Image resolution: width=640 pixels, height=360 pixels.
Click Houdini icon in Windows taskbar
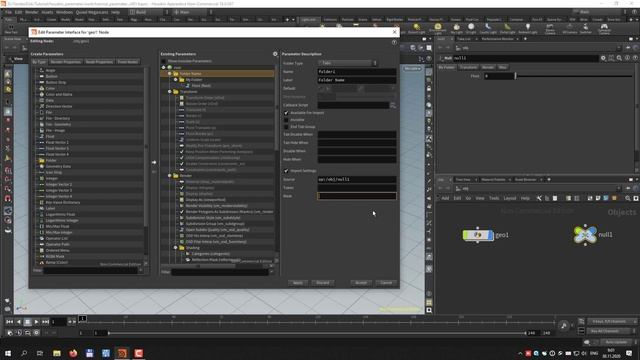122,353
